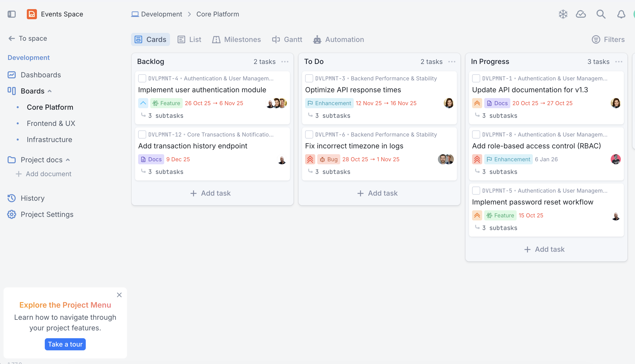635x364 pixels.
Task: Click critical priority icon on timezone task
Action: (310, 159)
